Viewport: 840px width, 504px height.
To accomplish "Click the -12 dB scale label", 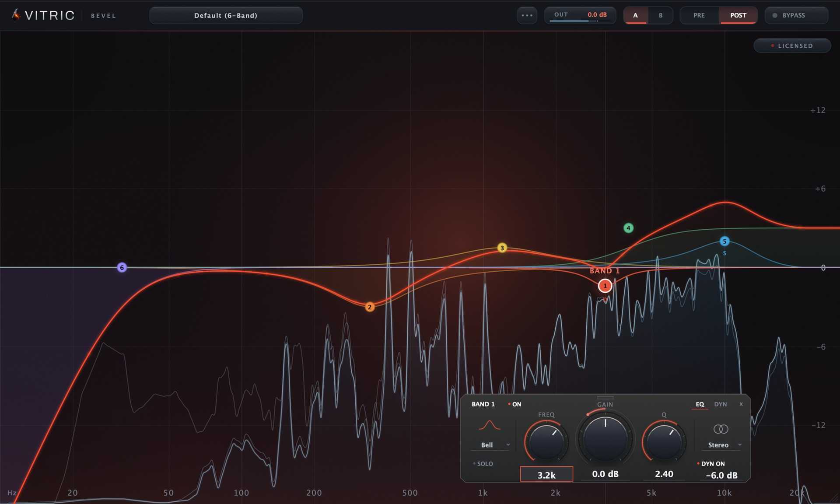I will tap(819, 425).
